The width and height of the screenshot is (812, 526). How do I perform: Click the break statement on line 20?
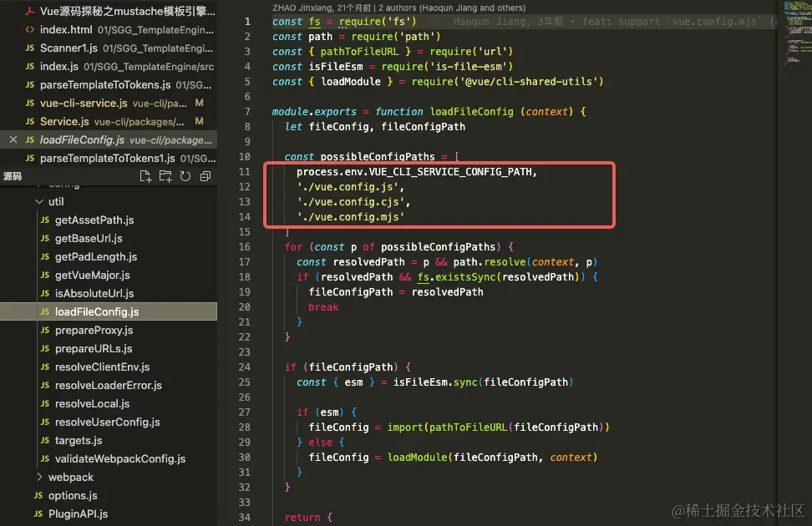(x=323, y=307)
